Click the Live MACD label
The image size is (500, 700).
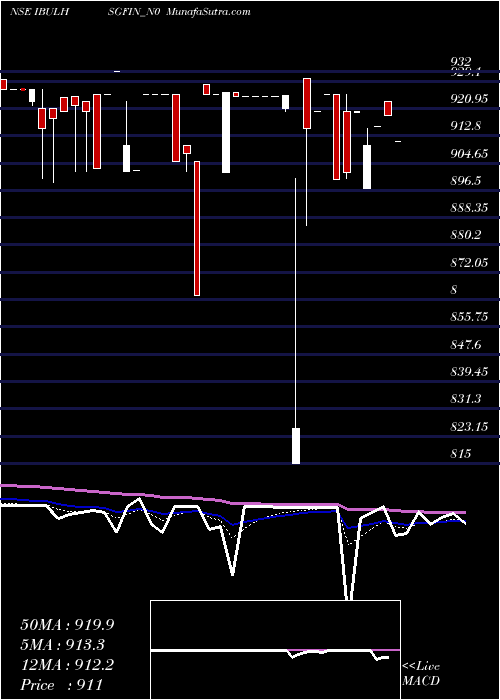421,674
